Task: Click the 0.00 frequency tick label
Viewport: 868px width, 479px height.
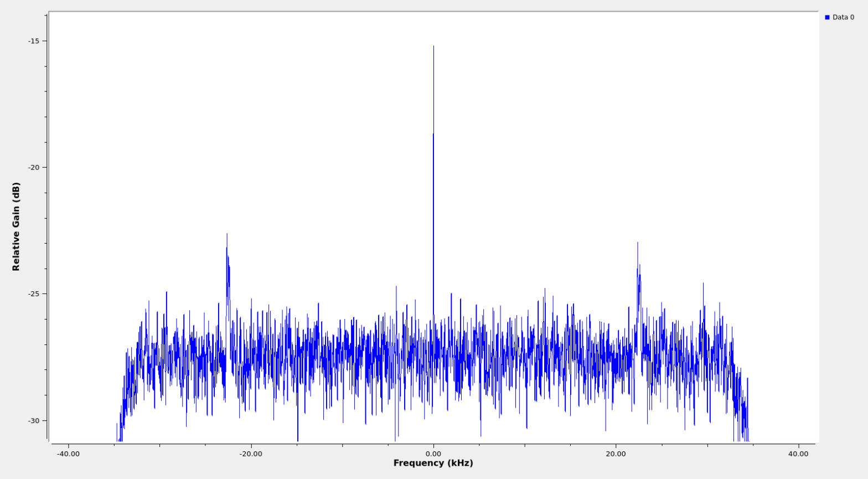Action: coord(433,454)
